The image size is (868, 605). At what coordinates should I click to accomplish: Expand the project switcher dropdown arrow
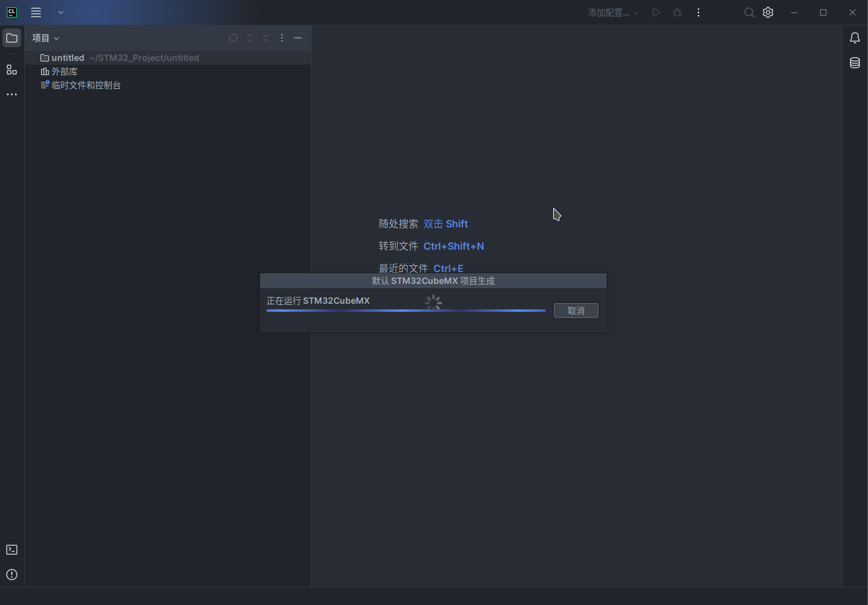tap(61, 12)
